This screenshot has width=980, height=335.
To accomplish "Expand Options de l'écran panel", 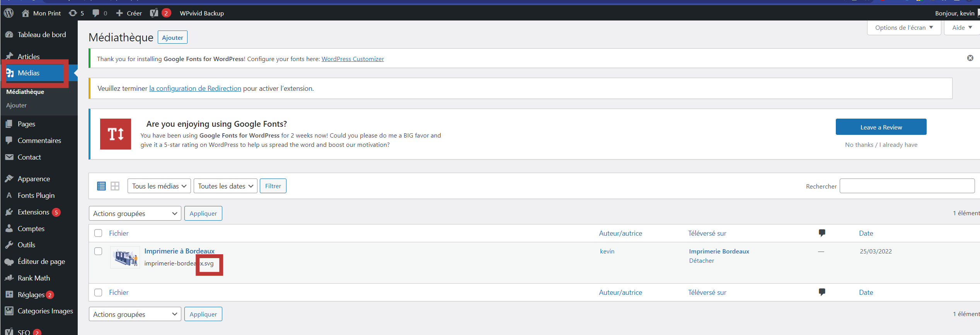I will pyautogui.click(x=904, y=28).
